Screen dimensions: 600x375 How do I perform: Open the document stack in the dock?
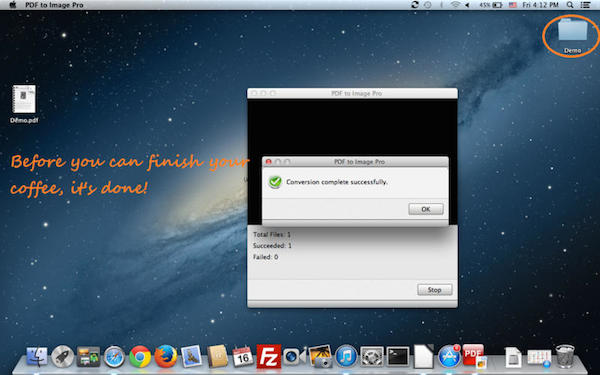(513, 357)
